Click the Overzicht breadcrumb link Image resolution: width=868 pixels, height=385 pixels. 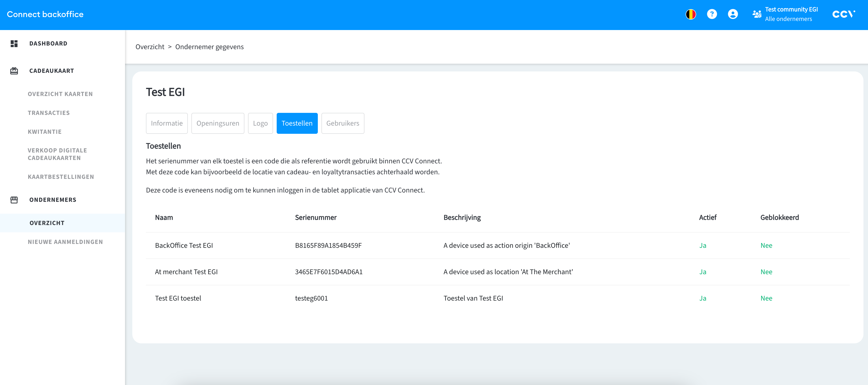150,47
